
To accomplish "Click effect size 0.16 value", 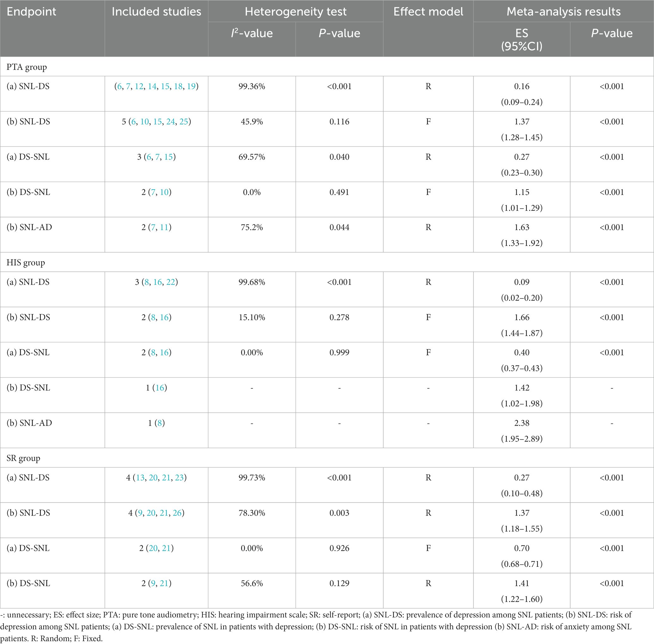I will click(521, 87).
